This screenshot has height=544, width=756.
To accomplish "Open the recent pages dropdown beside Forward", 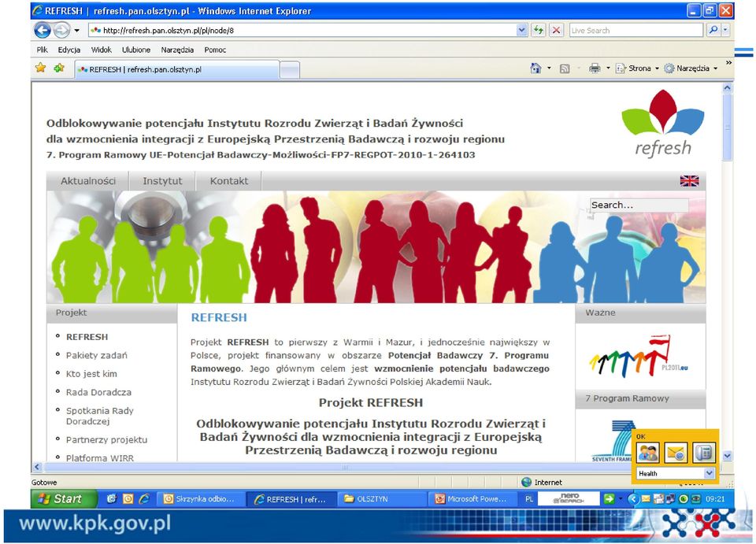I will click(76, 31).
